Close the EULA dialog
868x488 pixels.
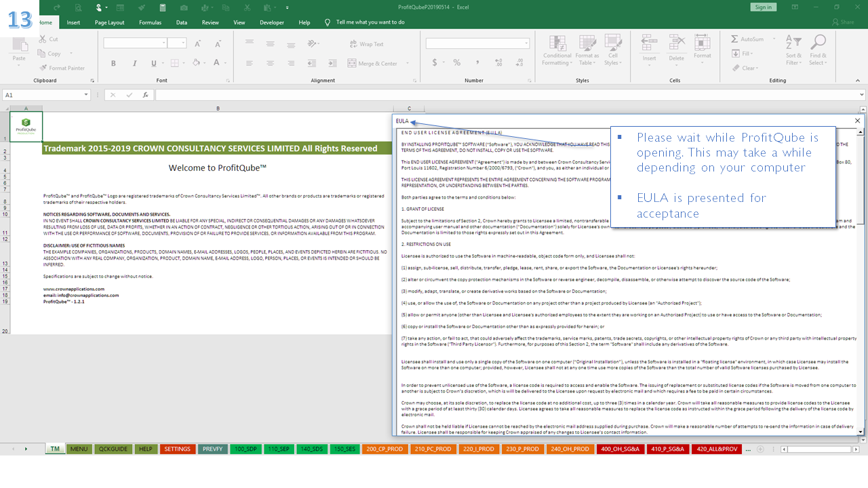[x=857, y=121]
